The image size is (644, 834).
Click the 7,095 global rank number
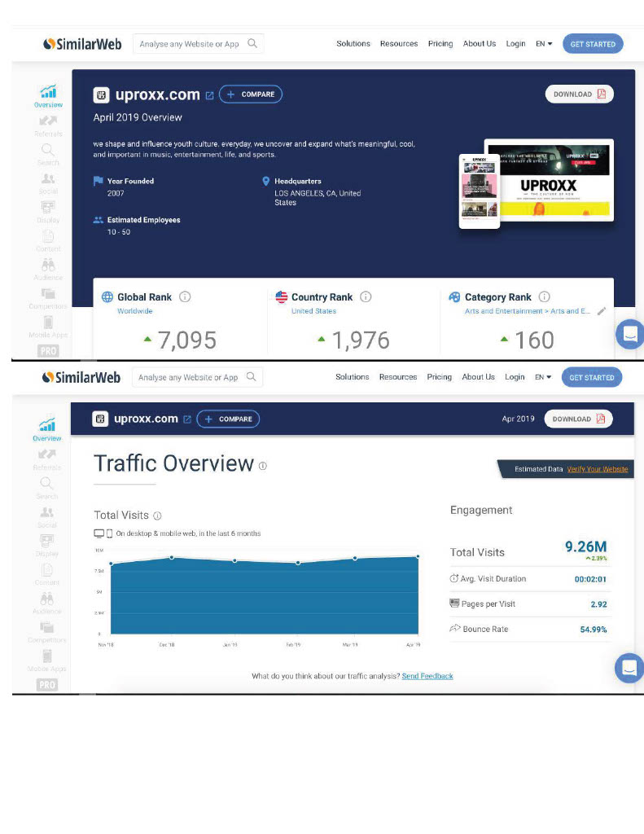pyautogui.click(x=186, y=340)
